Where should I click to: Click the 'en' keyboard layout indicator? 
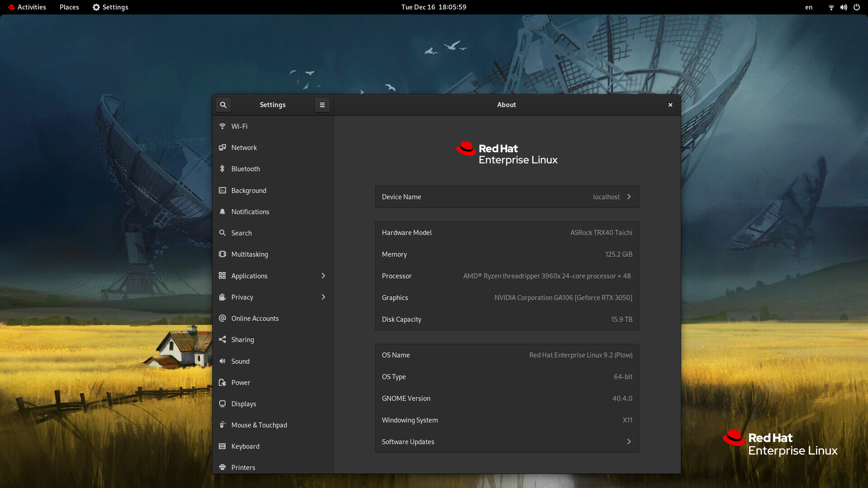click(x=809, y=7)
